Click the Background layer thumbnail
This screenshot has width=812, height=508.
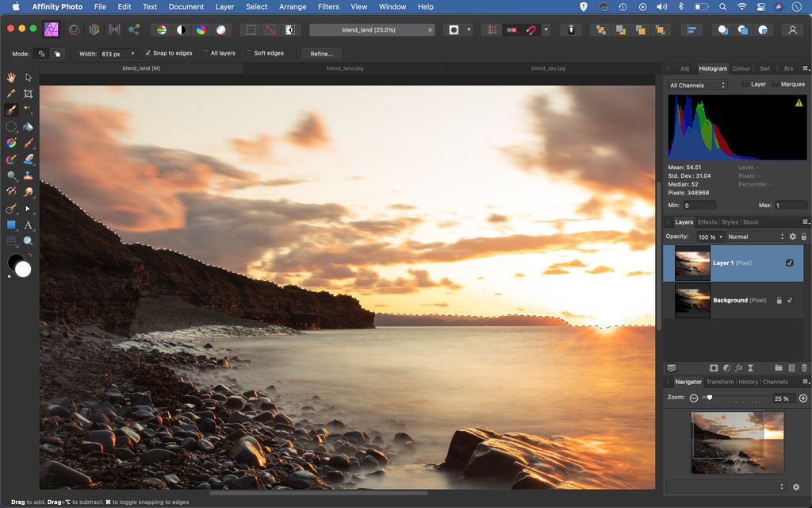pos(692,300)
